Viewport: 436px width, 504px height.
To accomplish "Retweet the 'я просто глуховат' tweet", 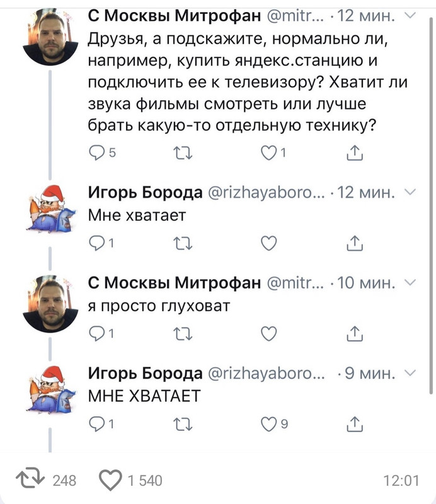I will 183,334.
